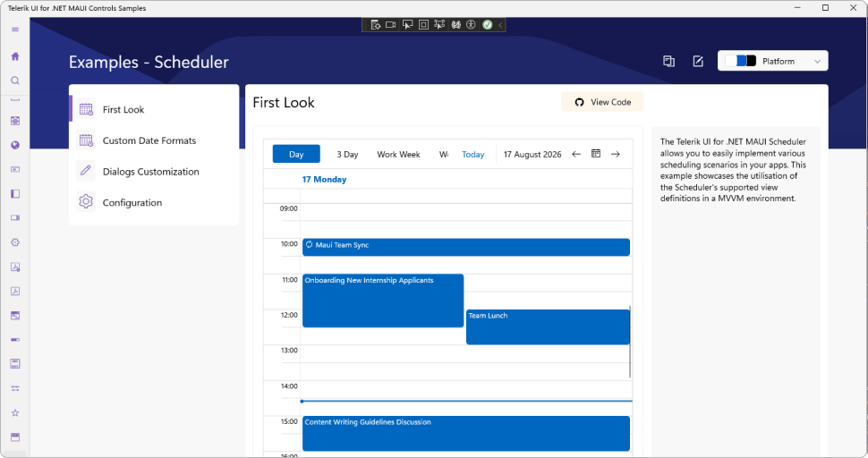Collapse the debug toolbar with chevron

coord(500,25)
